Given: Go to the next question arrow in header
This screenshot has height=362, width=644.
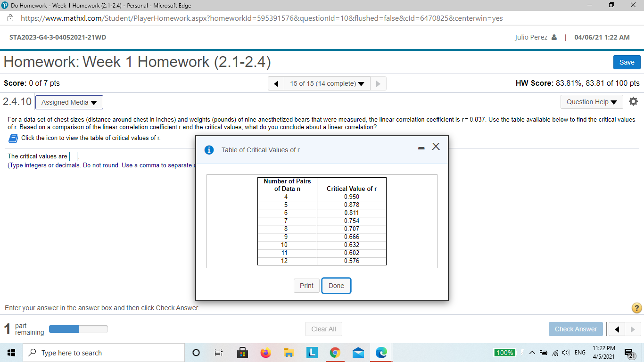Looking at the screenshot, I should tap(378, 83).
